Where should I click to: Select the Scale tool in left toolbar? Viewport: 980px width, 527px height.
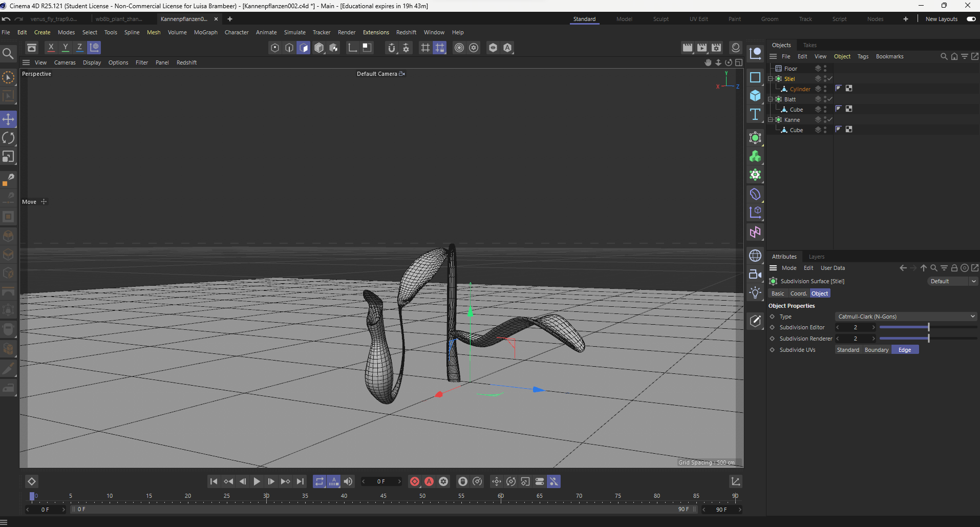(x=8, y=157)
